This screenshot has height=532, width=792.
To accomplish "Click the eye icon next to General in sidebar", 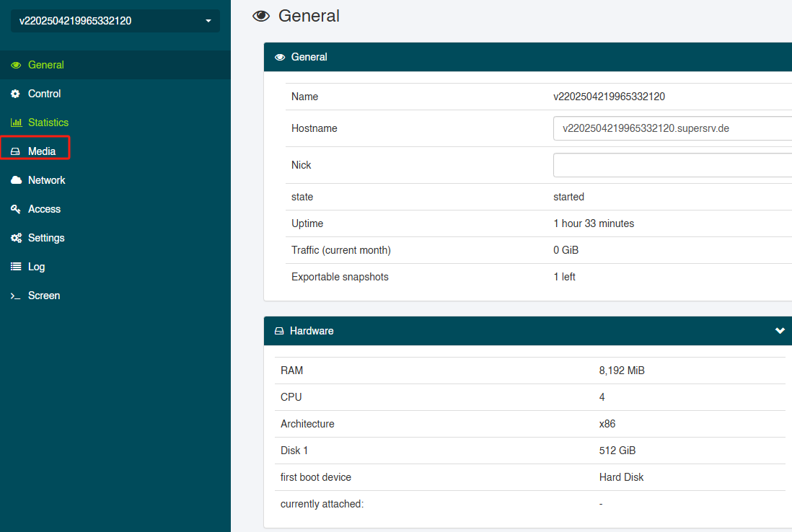I will pyautogui.click(x=15, y=65).
